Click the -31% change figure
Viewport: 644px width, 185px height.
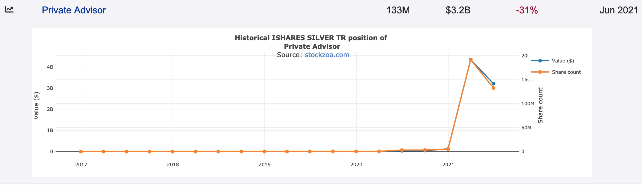click(527, 10)
